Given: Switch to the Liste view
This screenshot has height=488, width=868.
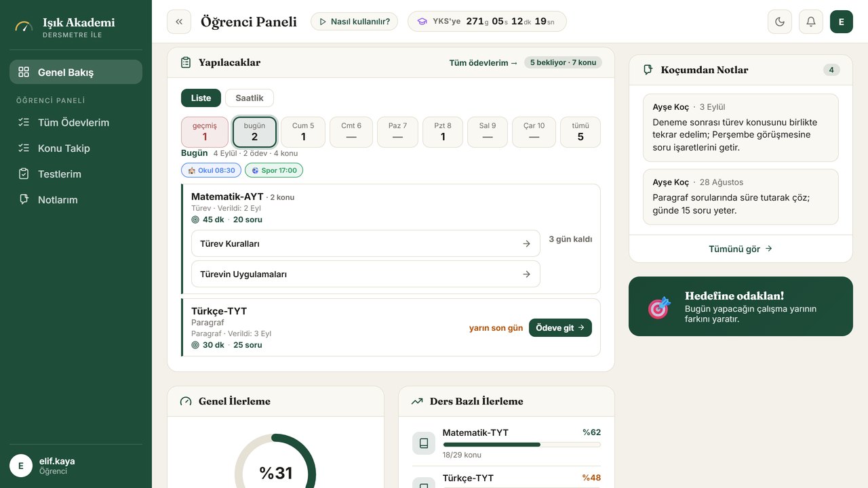Looking at the screenshot, I should coord(201,98).
